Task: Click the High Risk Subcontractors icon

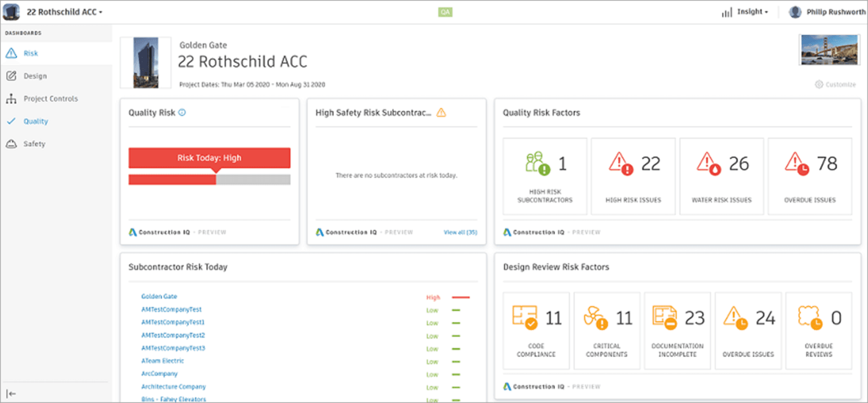Action: 536,164
